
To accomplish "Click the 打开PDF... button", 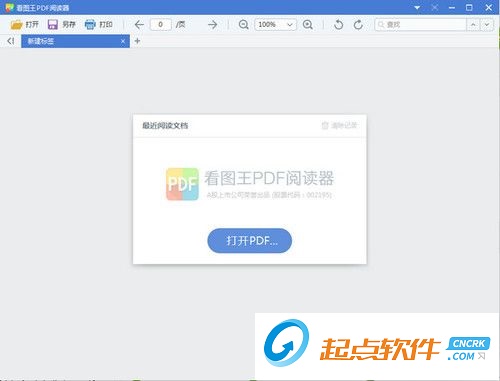I will coord(250,240).
